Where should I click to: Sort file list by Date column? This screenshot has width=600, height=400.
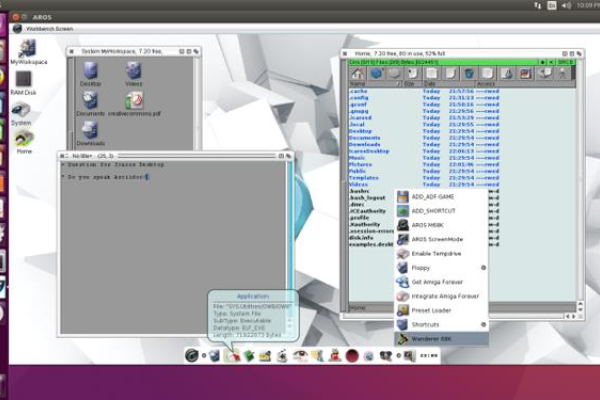448,83
